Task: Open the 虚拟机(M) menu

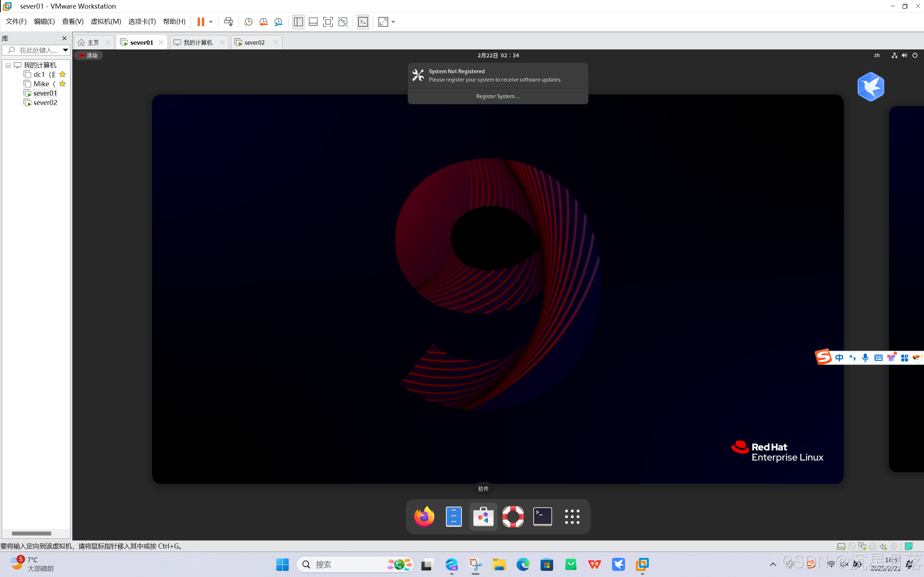Action: [x=106, y=21]
